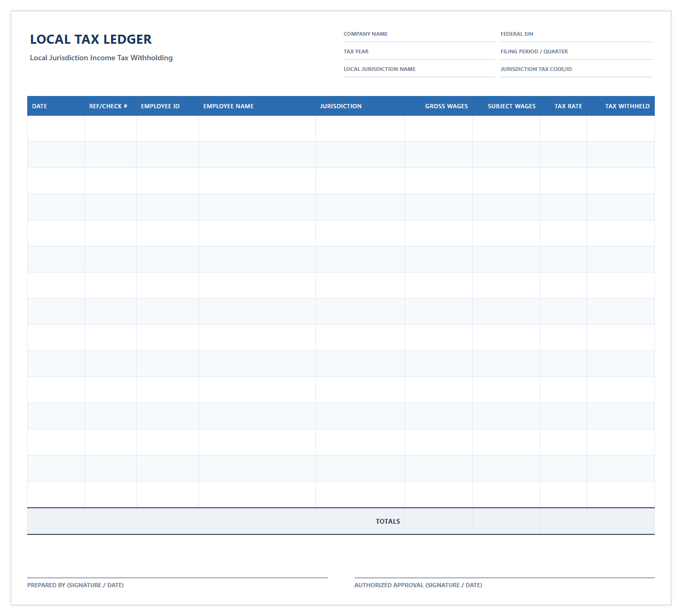The height and width of the screenshot is (616, 682).
Task: Click the EMPLOYEE ID column header
Action: point(168,106)
